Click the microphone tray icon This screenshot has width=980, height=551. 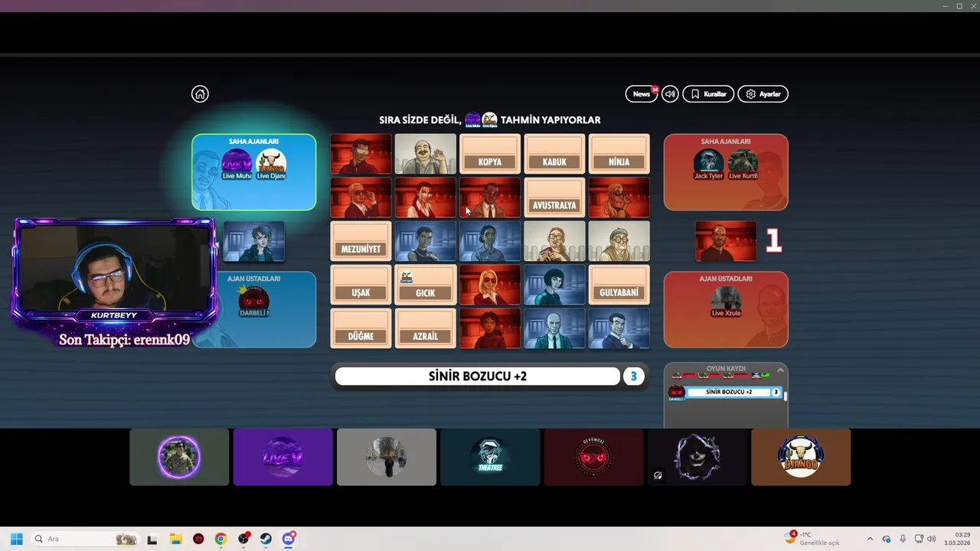point(903,539)
